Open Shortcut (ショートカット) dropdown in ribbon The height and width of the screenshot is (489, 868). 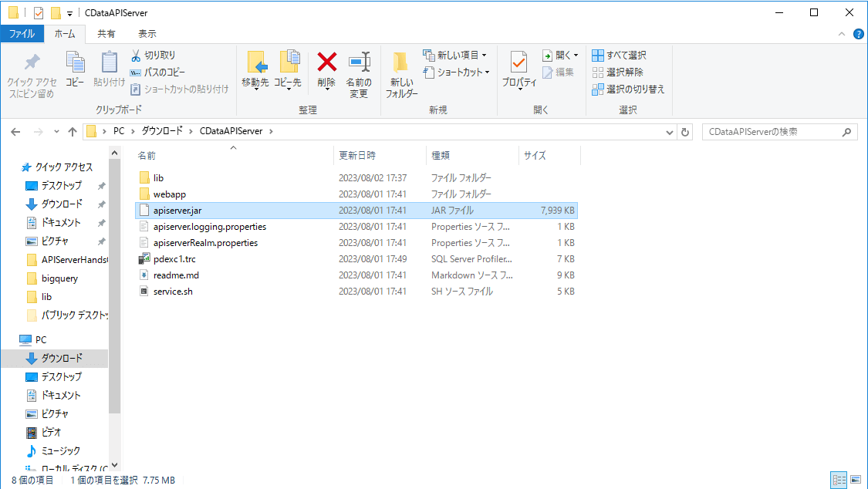tap(456, 73)
